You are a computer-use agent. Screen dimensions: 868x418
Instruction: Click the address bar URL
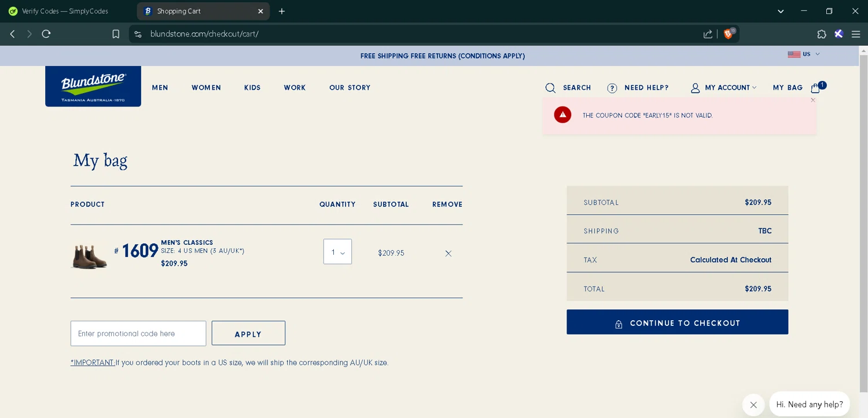[204, 34]
